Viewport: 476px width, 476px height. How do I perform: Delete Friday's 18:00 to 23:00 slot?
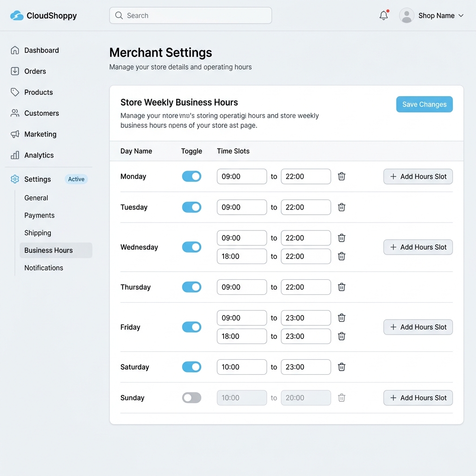point(342,336)
